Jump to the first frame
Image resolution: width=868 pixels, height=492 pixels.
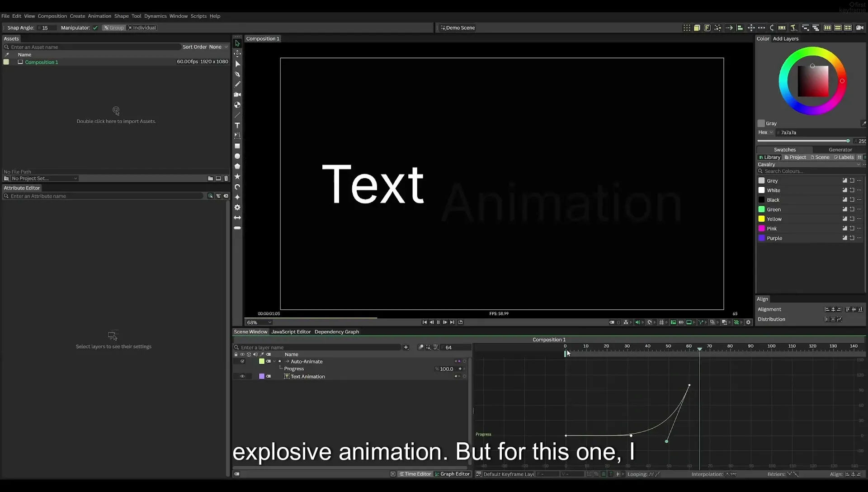click(425, 322)
